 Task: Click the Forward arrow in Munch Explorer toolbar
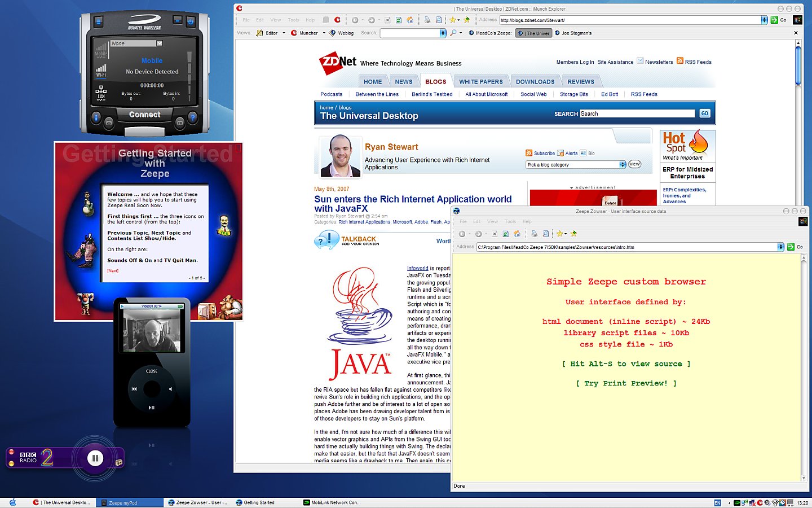371,20
